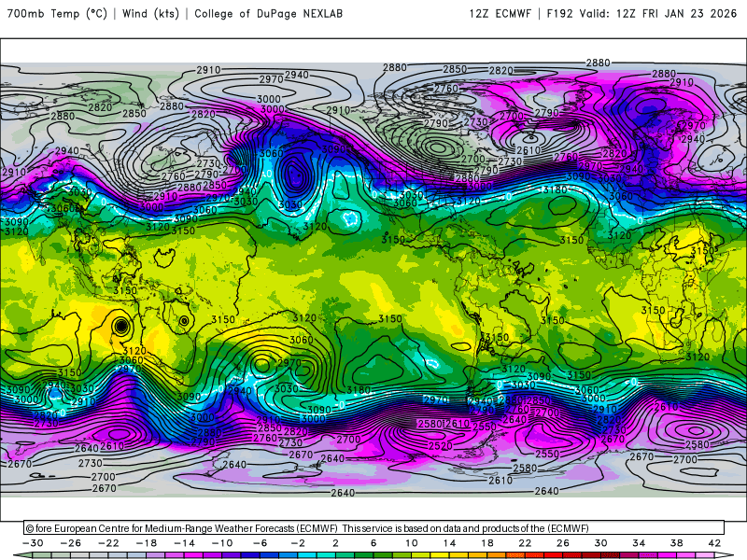Click the legend value 10
This screenshot has height=560, width=747.
(412, 543)
